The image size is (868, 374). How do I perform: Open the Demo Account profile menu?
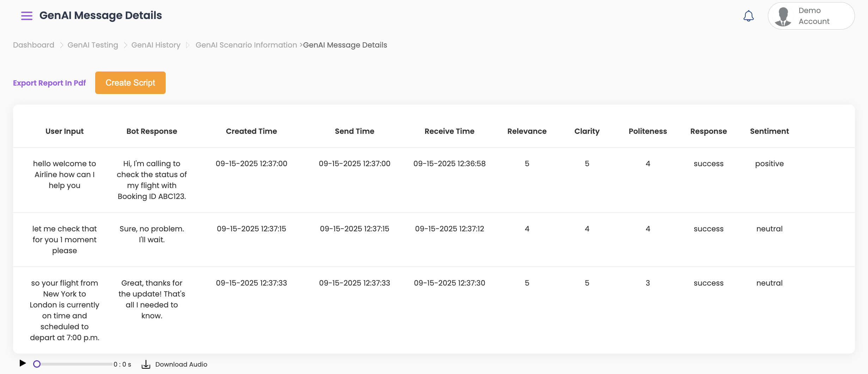pyautogui.click(x=814, y=16)
